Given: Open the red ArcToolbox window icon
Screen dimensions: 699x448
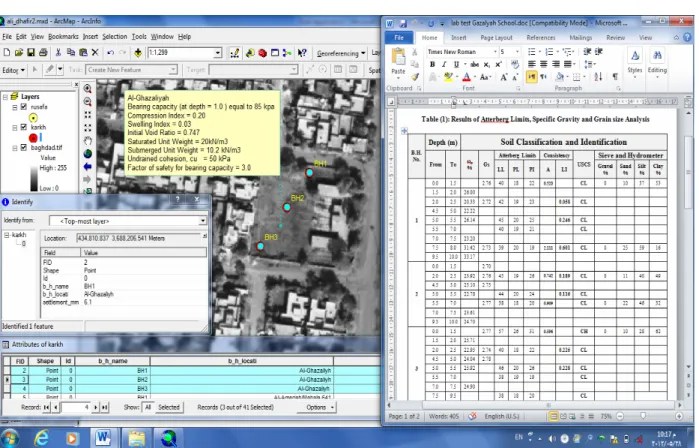Looking at the screenshot, I should (x=263, y=53).
